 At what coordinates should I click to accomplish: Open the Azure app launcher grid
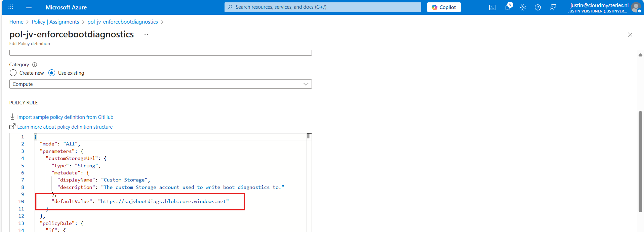pyautogui.click(x=11, y=7)
